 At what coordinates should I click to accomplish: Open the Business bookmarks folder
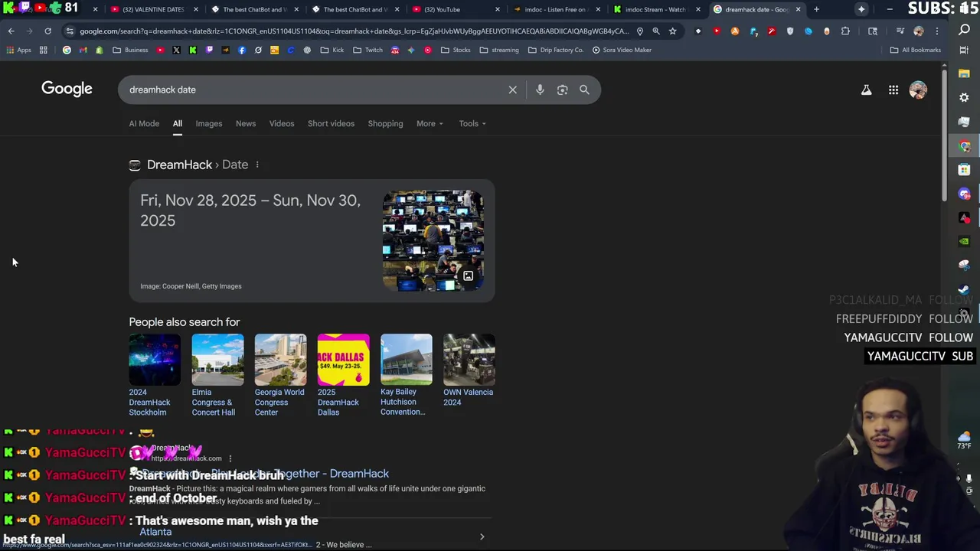[x=130, y=50]
